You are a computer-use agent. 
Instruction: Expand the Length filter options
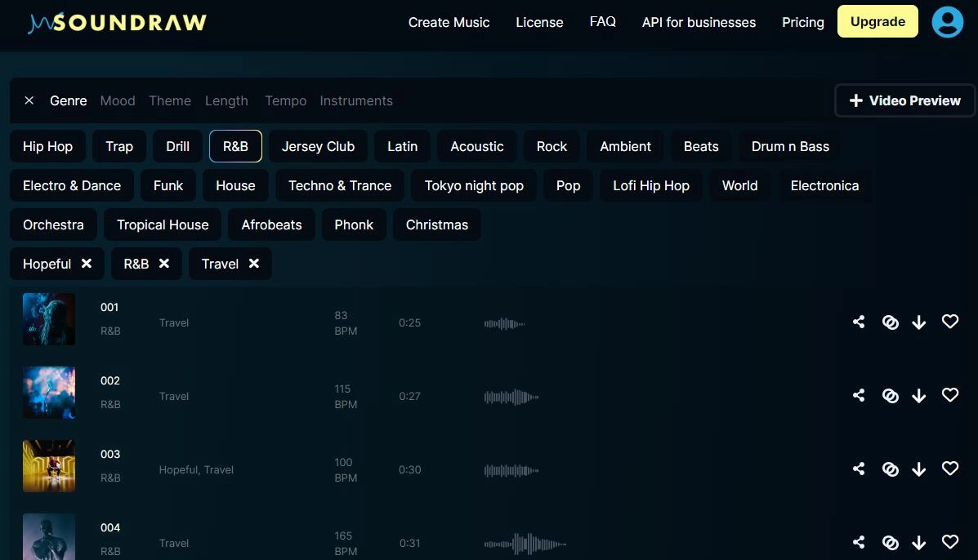[226, 100]
